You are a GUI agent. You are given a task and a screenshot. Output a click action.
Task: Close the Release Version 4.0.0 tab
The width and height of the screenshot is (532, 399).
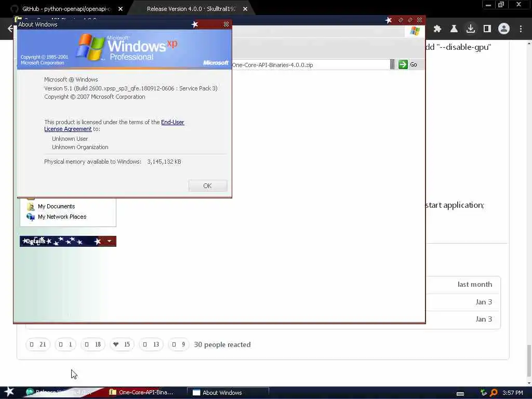tap(245, 9)
